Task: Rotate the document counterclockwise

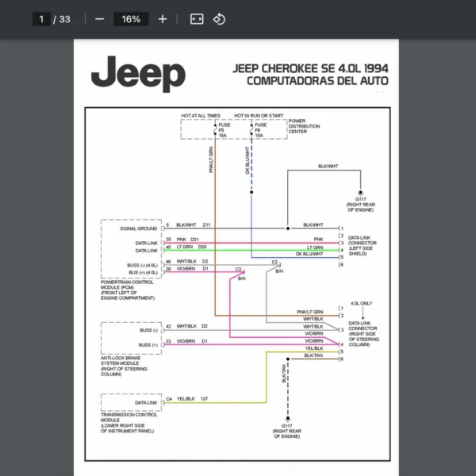Action: [220, 19]
